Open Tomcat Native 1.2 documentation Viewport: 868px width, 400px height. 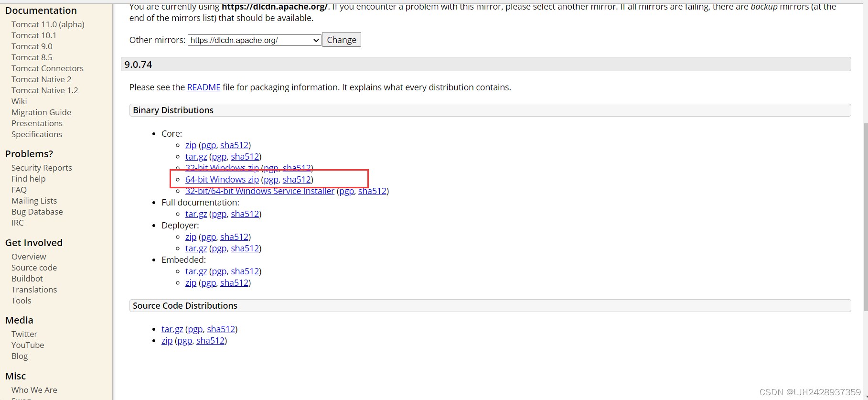click(45, 90)
